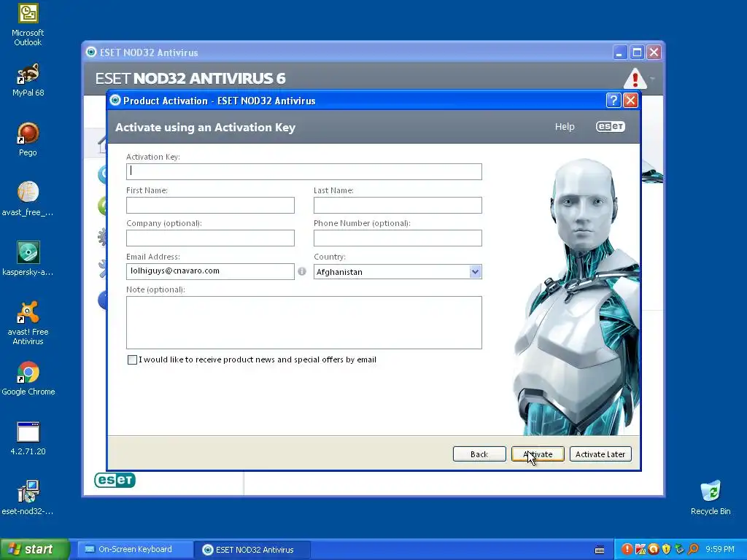Viewport: 747px width, 560px height.
Task: Click the Email Address field with lolhiguys@cnavaro.com
Action: tap(210, 271)
